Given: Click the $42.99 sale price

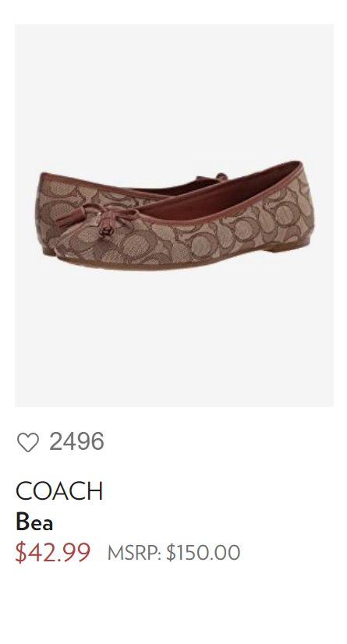Looking at the screenshot, I should tap(52, 552).
